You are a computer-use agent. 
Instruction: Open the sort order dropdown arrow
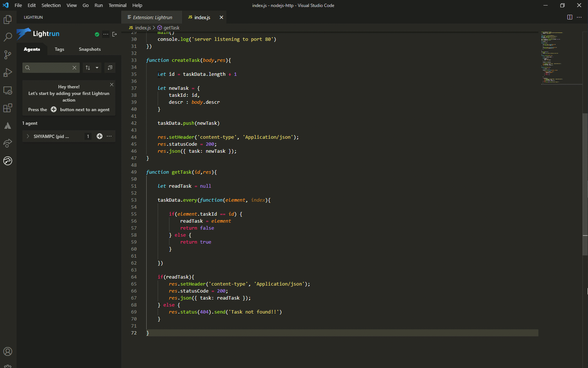(x=97, y=68)
